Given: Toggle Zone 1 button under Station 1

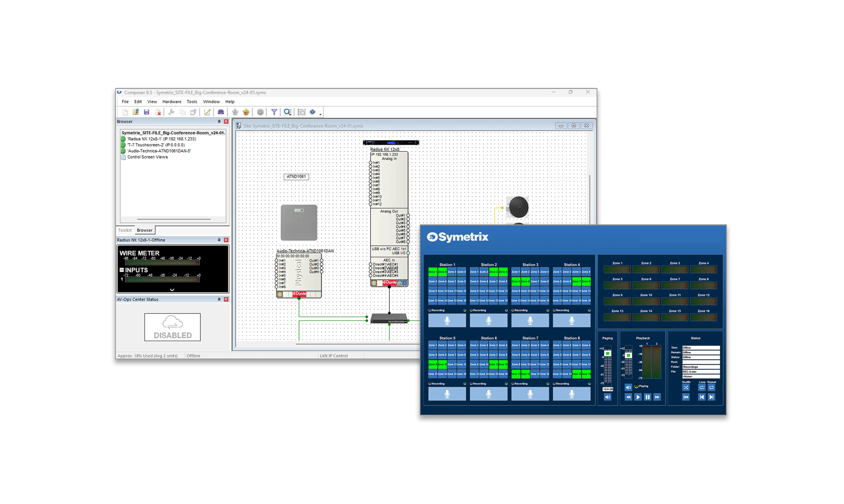Looking at the screenshot, I should pyautogui.click(x=433, y=272).
